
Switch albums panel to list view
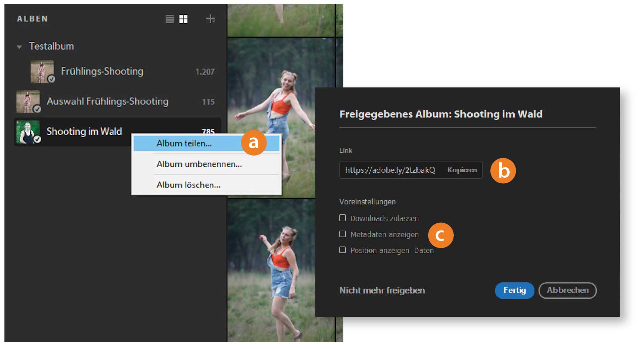coord(170,19)
